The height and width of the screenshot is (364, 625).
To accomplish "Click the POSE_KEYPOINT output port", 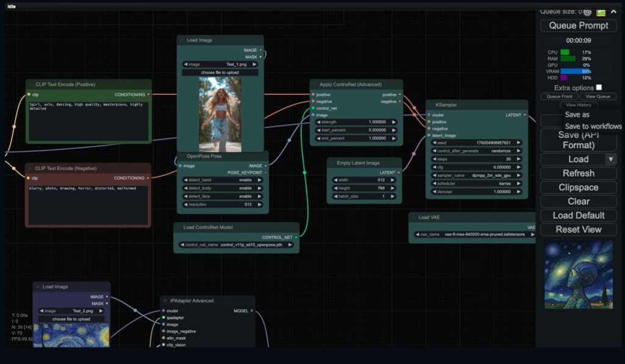I will (x=266, y=173).
